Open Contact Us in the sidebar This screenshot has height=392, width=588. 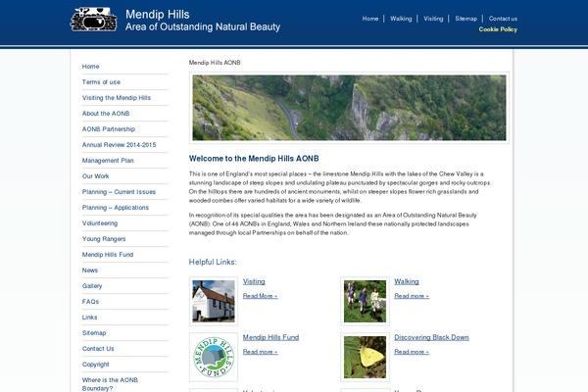point(98,349)
